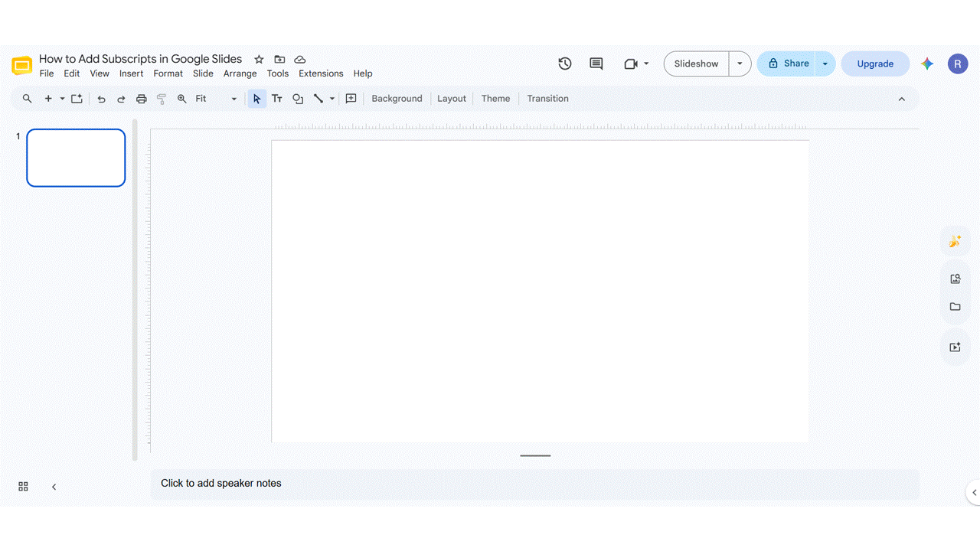Grab the speaker notes resize handle

[535, 455]
